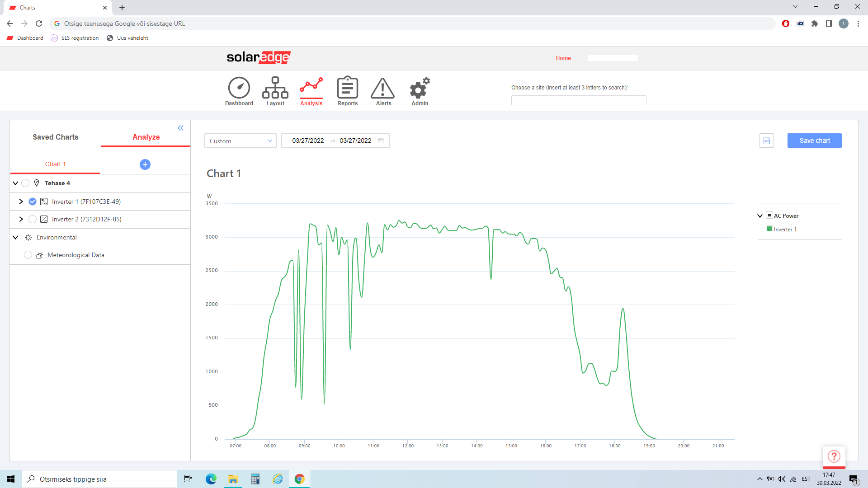
Task: Open the Dashboard gauge icon
Action: click(x=239, y=88)
